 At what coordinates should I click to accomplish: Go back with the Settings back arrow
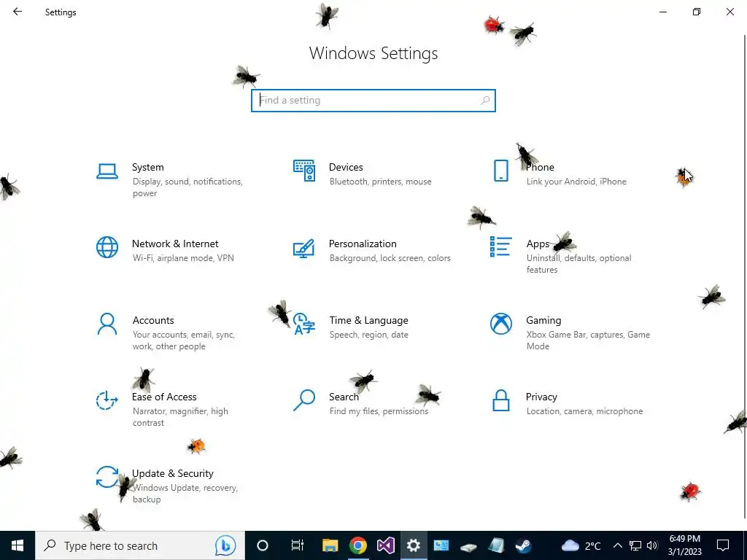[18, 12]
